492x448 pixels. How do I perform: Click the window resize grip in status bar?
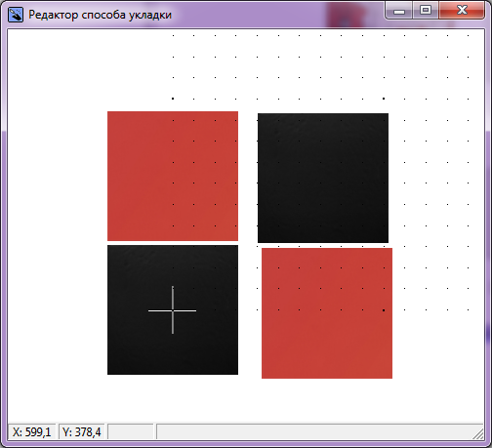click(478, 433)
